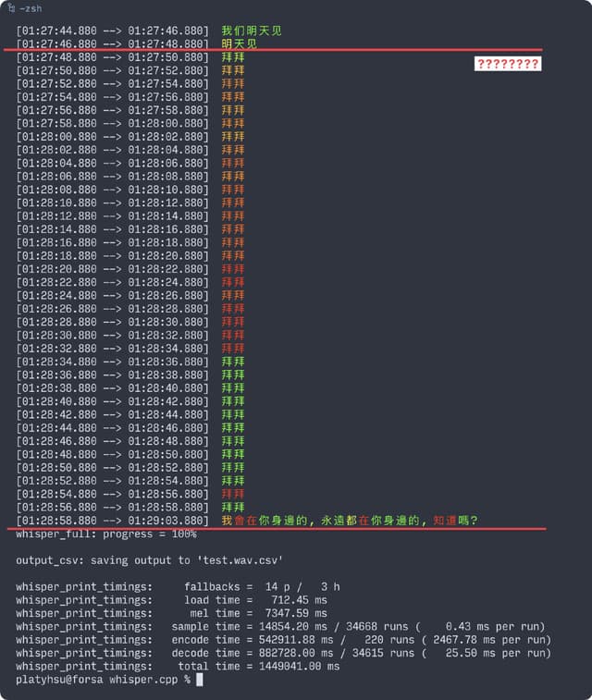Click the -zsh window title text
The height and width of the screenshot is (700, 592).
(x=31, y=7)
